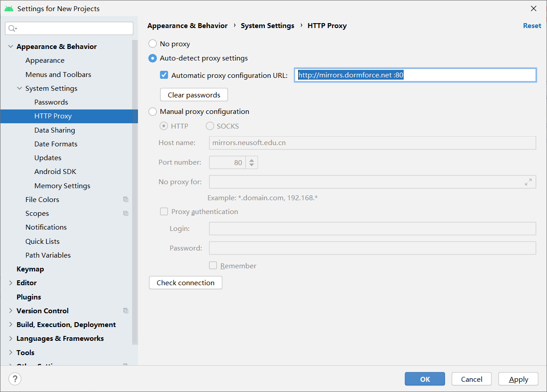This screenshot has width=547, height=392.
Task: Open Memory Settings page
Action: pos(62,186)
